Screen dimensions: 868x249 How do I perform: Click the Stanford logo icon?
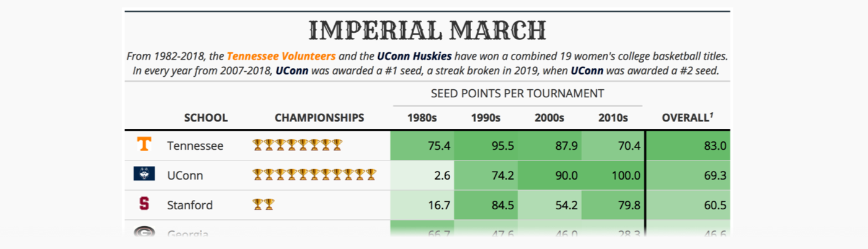pyautogui.click(x=144, y=204)
